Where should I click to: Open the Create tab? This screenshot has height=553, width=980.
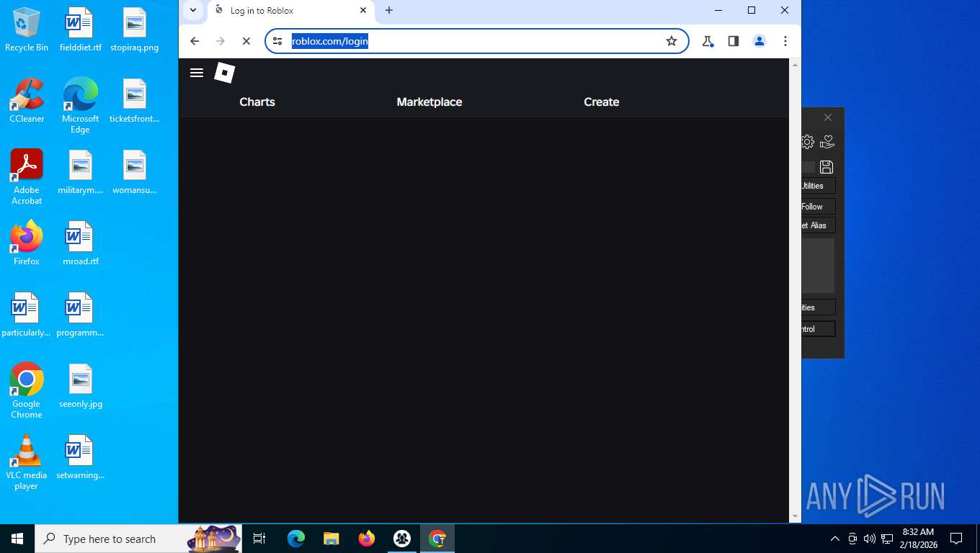tap(602, 102)
